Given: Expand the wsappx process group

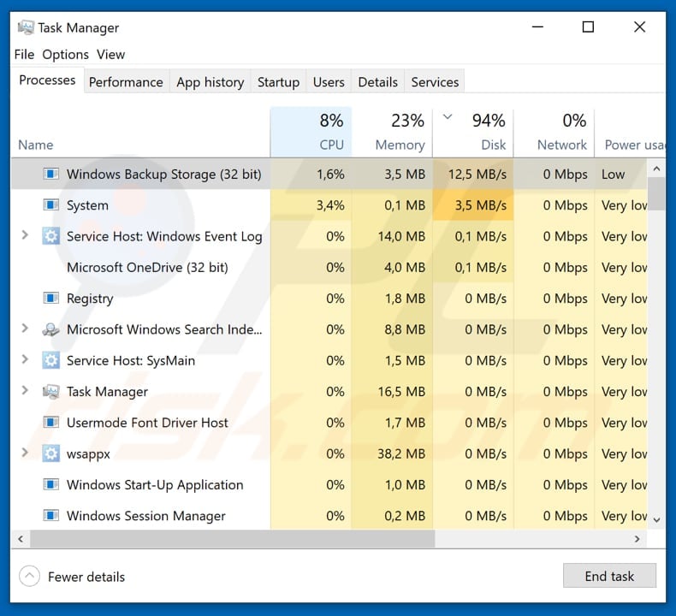Looking at the screenshot, I should point(25,453).
